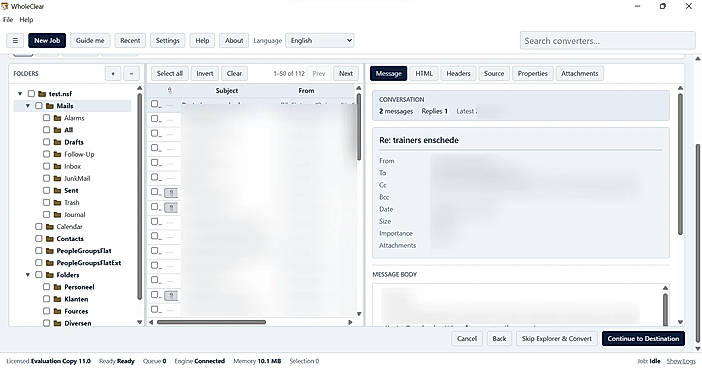
Task: Click Select all messages
Action: (170, 73)
